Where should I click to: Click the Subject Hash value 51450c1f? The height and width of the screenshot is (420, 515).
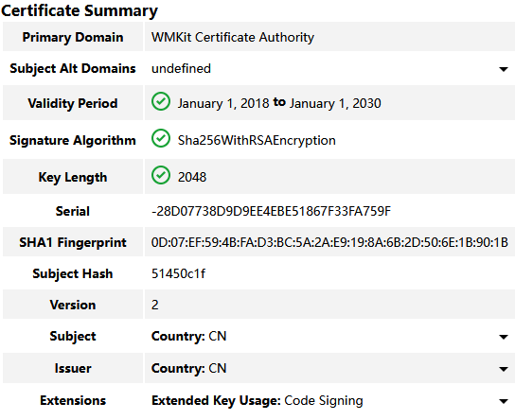[178, 273]
